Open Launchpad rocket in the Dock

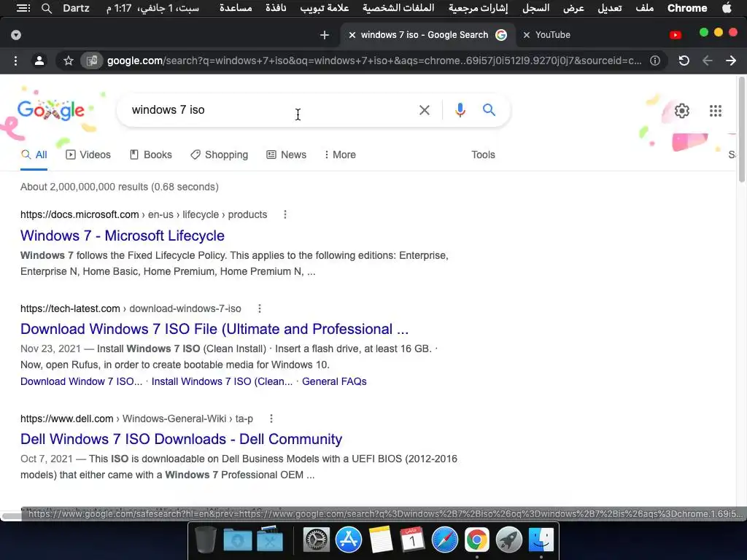click(x=508, y=540)
